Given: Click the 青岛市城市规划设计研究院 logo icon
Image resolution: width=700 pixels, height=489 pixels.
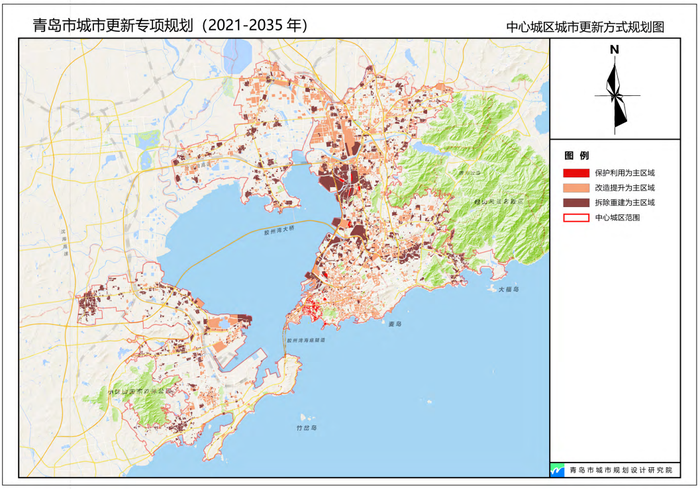Looking at the screenshot, I should 557,470.
